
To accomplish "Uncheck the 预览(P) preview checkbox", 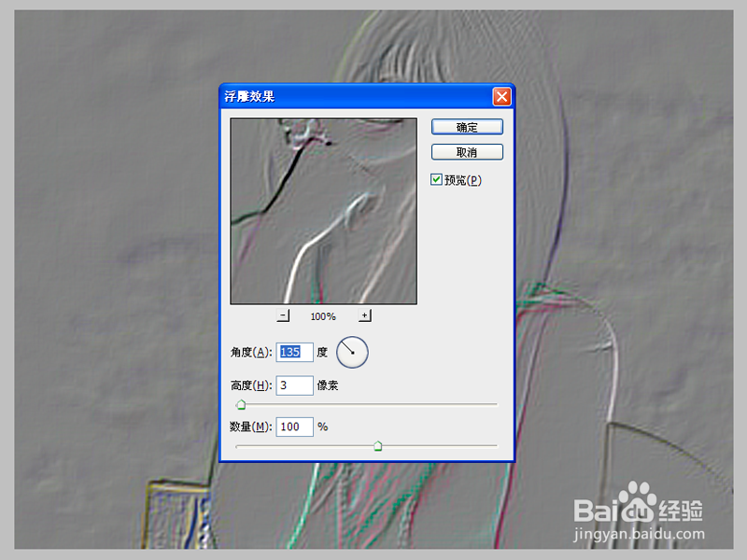I will 436,179.
